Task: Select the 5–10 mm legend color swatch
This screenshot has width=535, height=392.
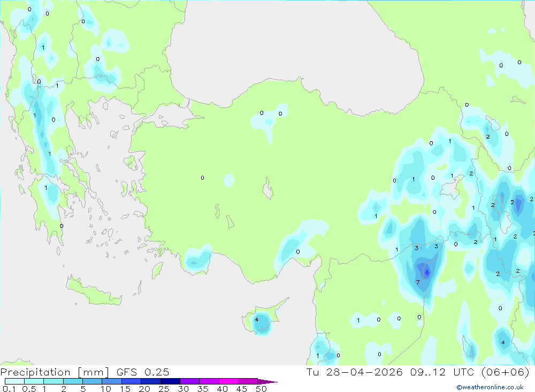Action: 93,381
